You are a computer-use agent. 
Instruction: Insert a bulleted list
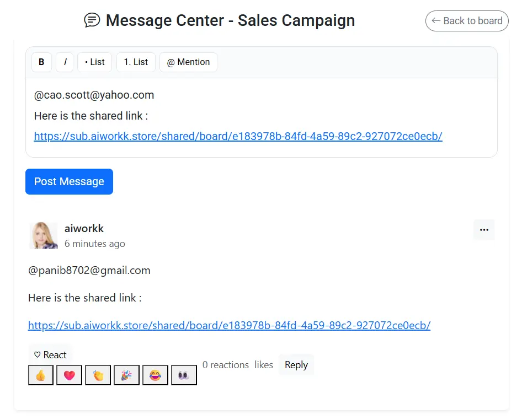(94, 62)
